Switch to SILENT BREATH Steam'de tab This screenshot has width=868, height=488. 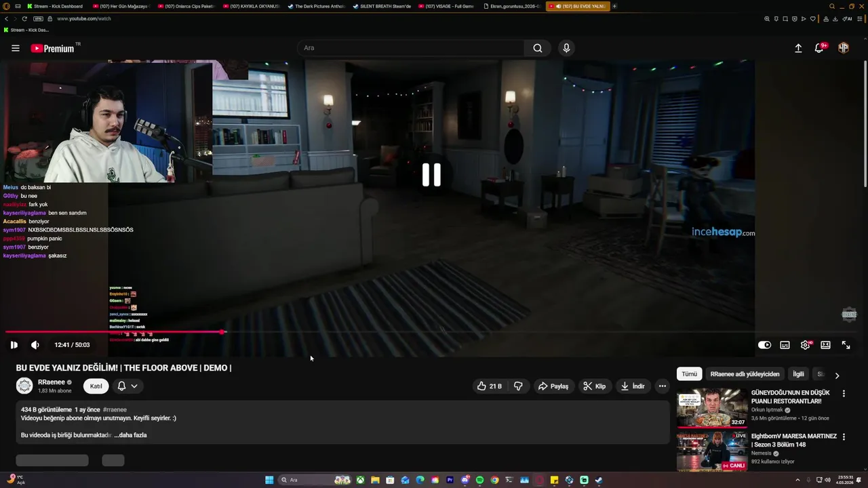[382, 6]
